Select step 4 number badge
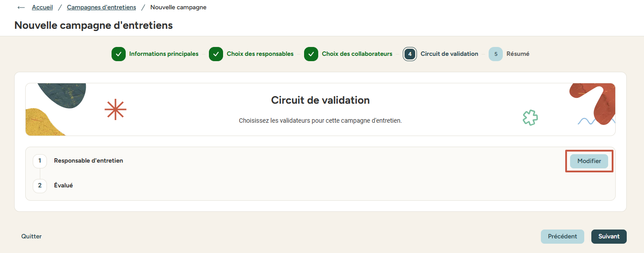 (x=410, y=54)
